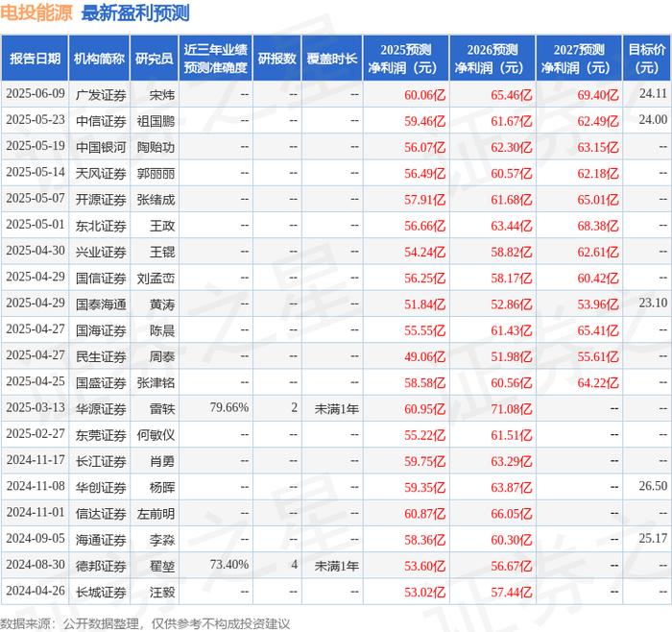Click the 国海证券 institution cell
This screenshot has width=672, height=632.
(101, 330)
